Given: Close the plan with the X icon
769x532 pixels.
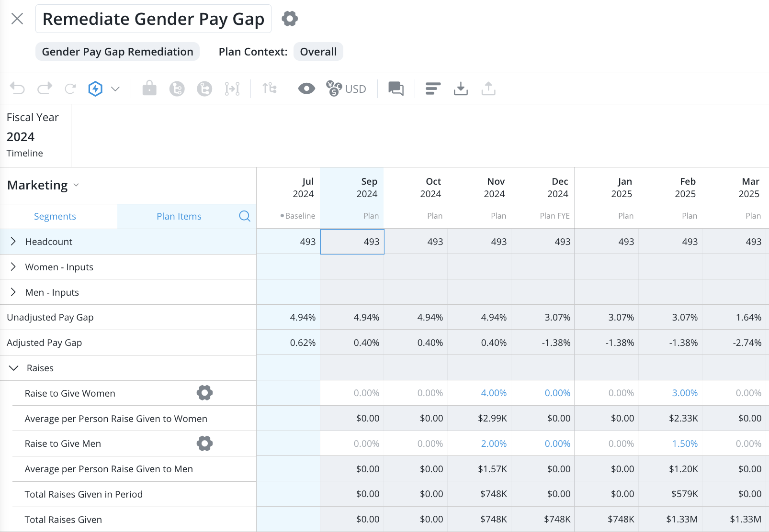Looking at the screenshot, I should 17,19.
